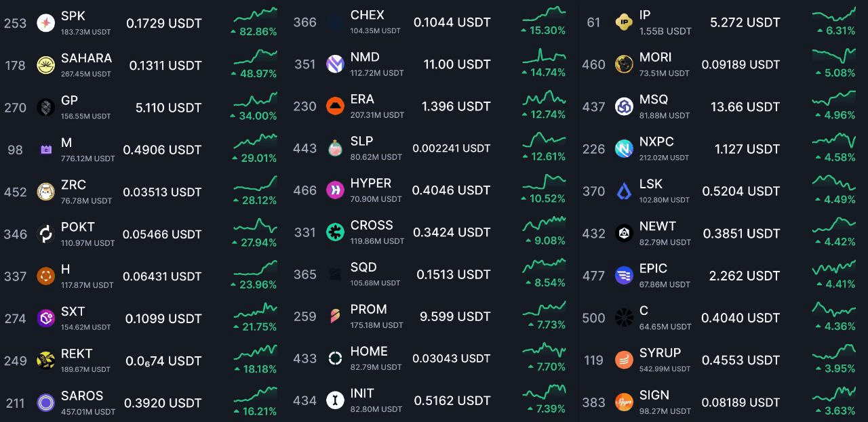Click the SYRUP orange coin icon
Viewport: 868px width, 422px height.
click(x=624, y=360)
